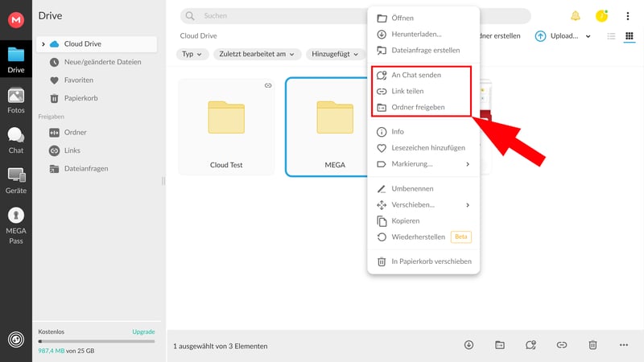Screen dimensions: 644x362
Task: Switch to list view layout
Action: [x=611, y=36]
